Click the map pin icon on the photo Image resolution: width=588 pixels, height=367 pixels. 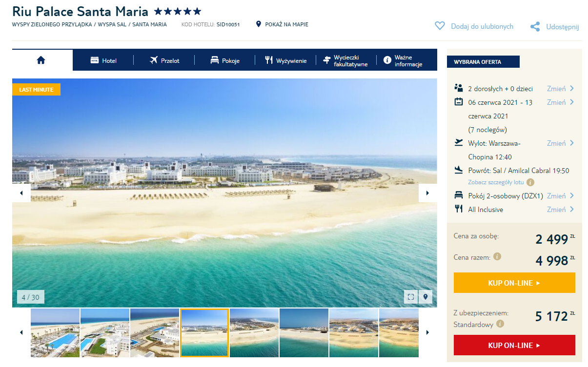pyautogui.click(x=426, y=297)
